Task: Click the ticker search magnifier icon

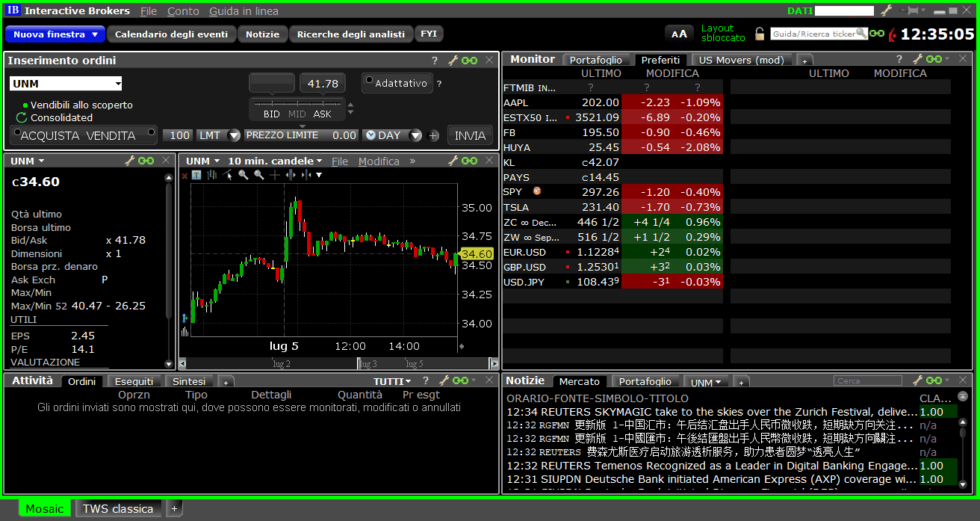Action: [861, 34]
